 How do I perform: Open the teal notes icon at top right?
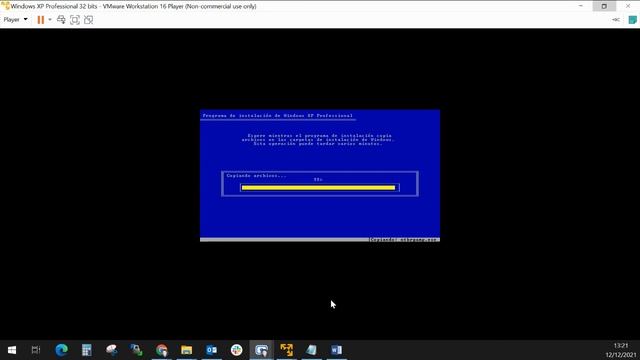tap(632, 20)
